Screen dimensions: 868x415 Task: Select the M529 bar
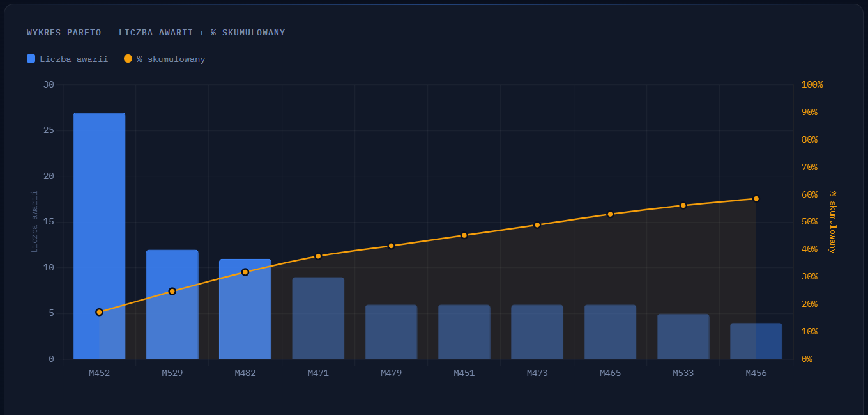172,304
